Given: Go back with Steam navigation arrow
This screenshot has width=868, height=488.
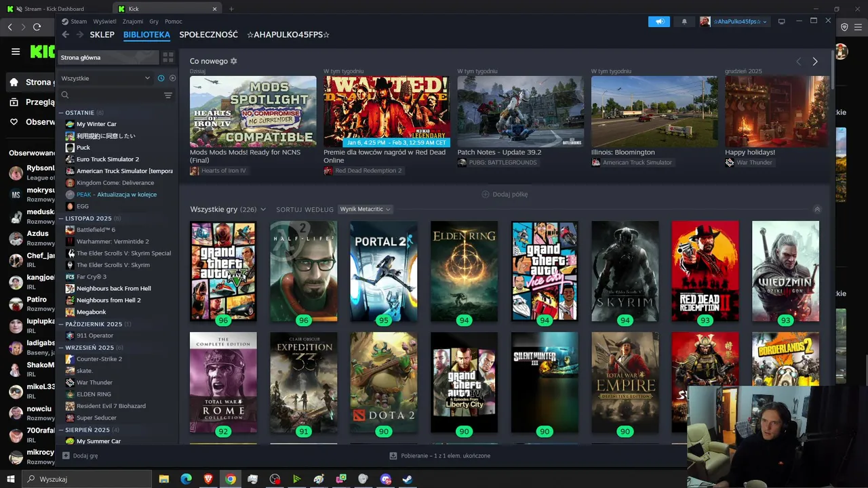Looking at the screenshot, I should [66, 35].
